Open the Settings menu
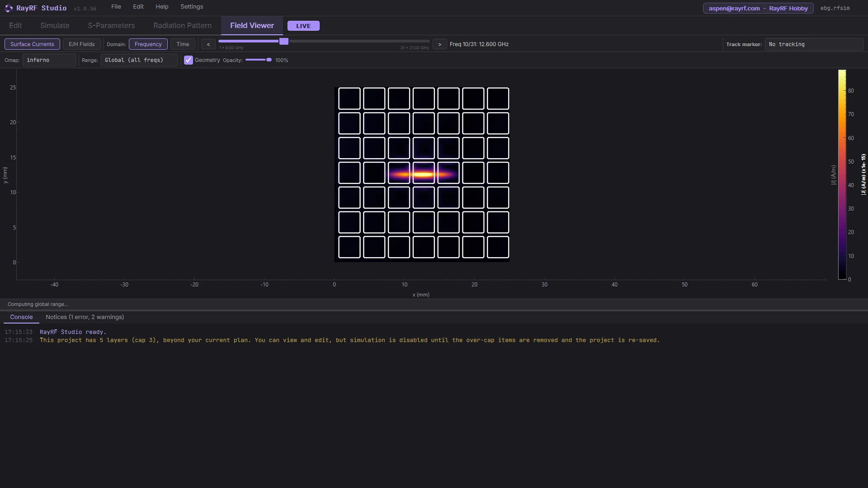Viewport: 868px width, 488px height. pos(192,7)
